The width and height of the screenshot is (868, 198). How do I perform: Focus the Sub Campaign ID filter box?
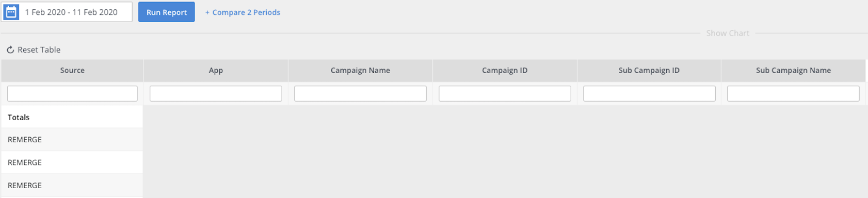tap(649, 93)
